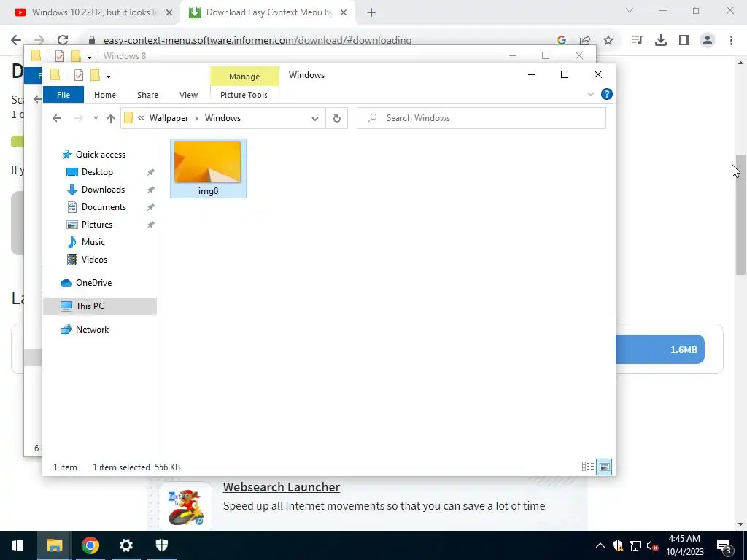
Task: Click the browser Back button
Action: (16, 40)
